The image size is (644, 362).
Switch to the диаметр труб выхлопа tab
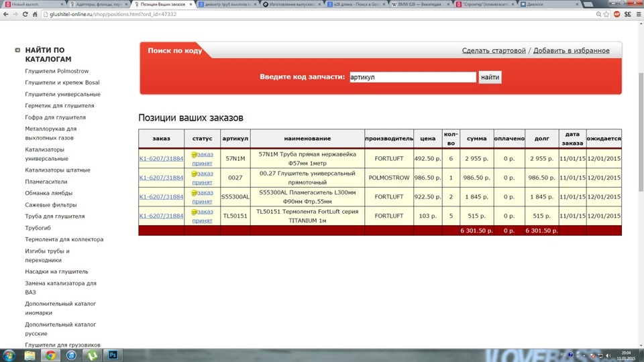coord(227,4)
